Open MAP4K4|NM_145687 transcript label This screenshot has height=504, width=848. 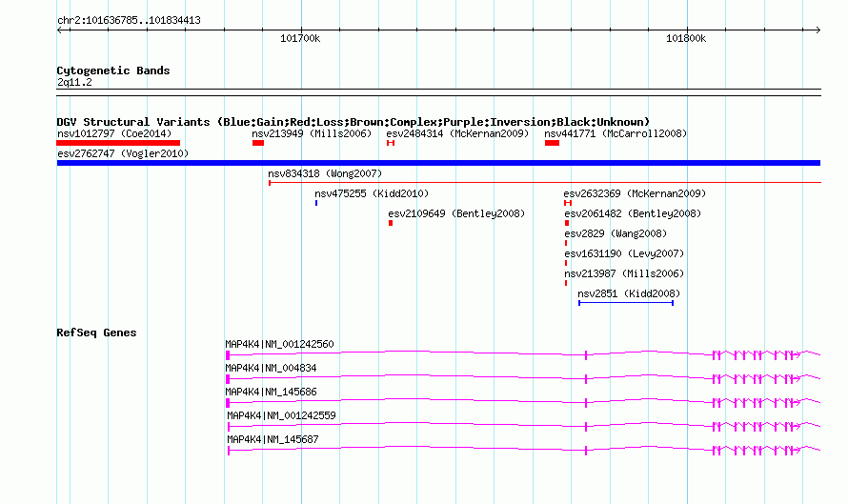(273, 439)
